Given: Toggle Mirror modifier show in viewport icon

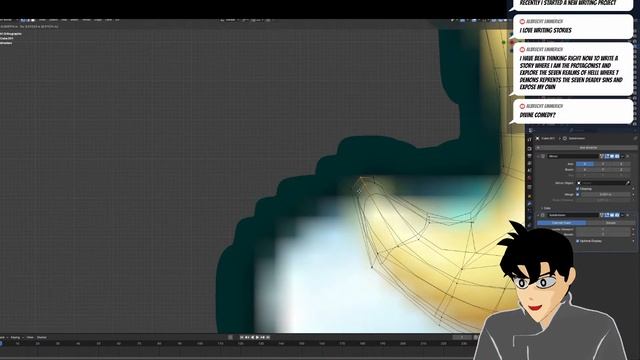Looking at the screenshot, I should coord(612,156).
